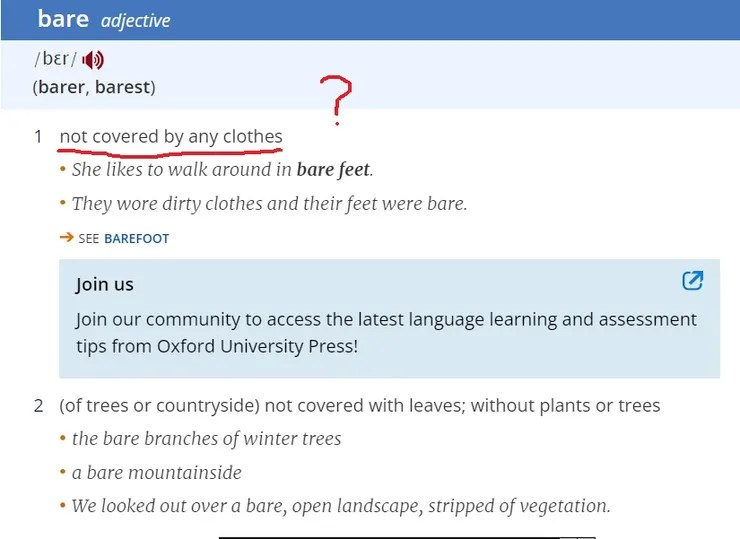The width and height of the screenshot is (740, 539).
Task: Click the "Join us" heading
Action: [104, 284]
